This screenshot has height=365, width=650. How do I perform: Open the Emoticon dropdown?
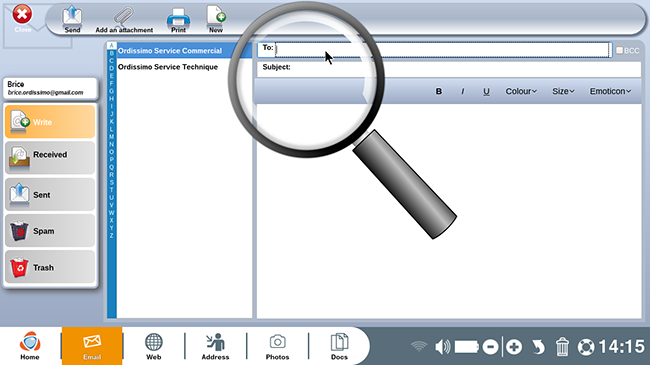click(610, 91)
